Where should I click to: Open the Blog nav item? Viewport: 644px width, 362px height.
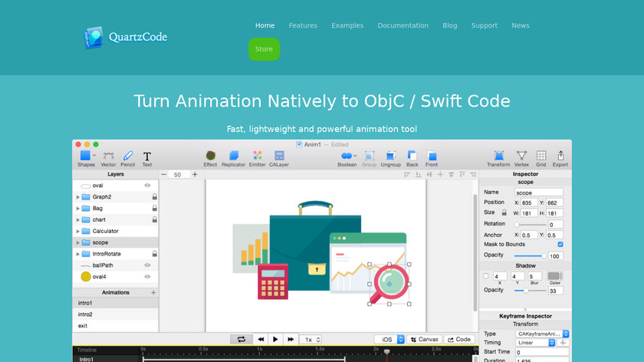(x=450, y=25)
